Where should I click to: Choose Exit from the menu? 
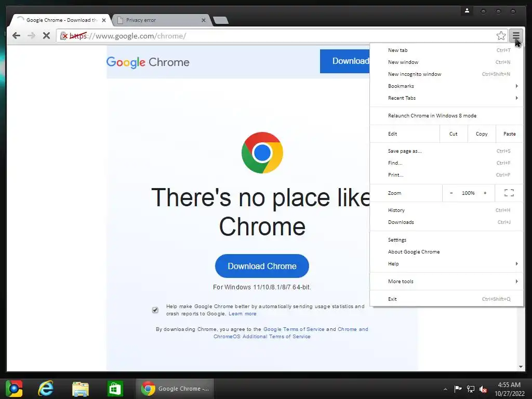[446, 299]
